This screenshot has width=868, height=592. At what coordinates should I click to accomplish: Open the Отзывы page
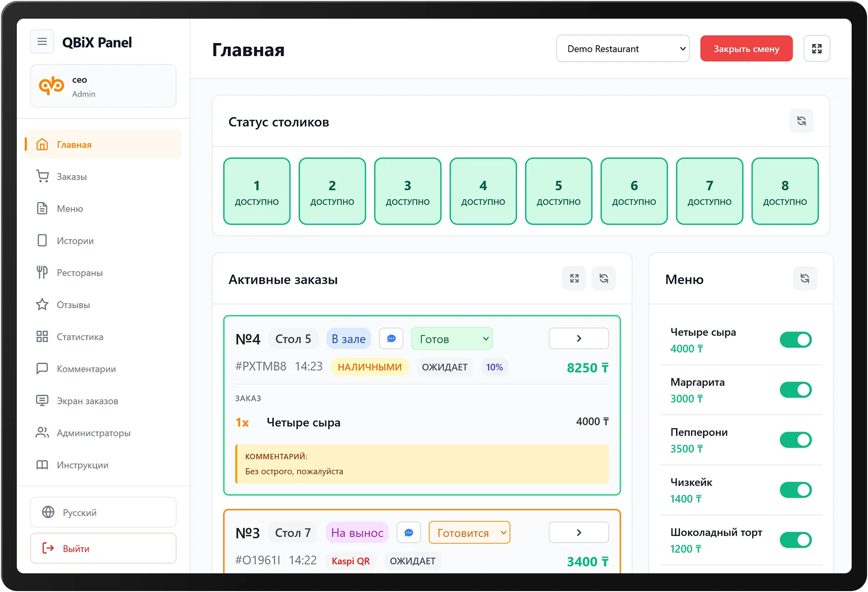click(73, 304)
